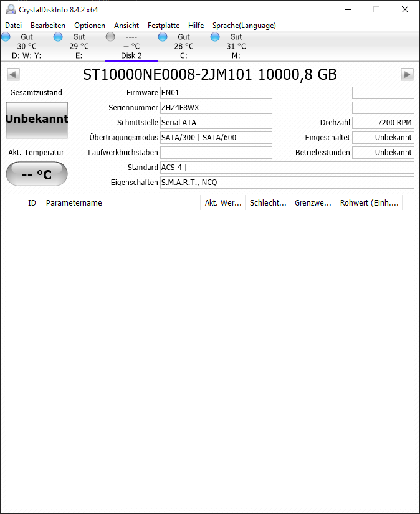Click the Gesamtzustand label

[x=36, y=93]
